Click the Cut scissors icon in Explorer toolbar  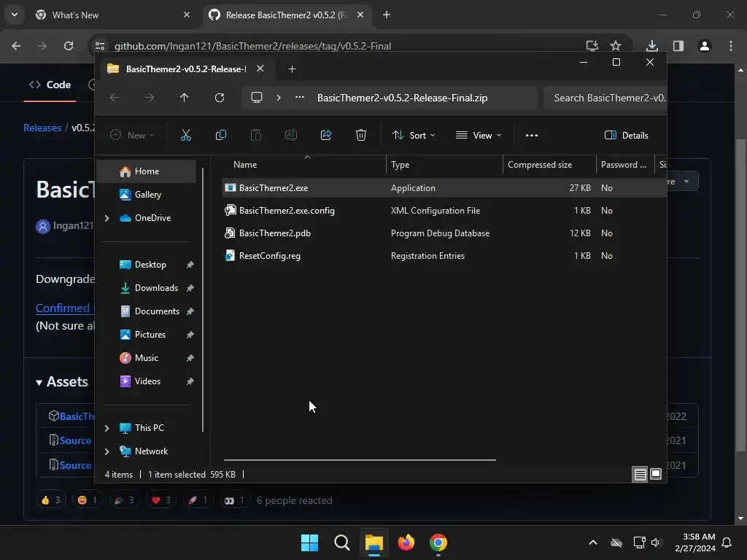(186, 135)
